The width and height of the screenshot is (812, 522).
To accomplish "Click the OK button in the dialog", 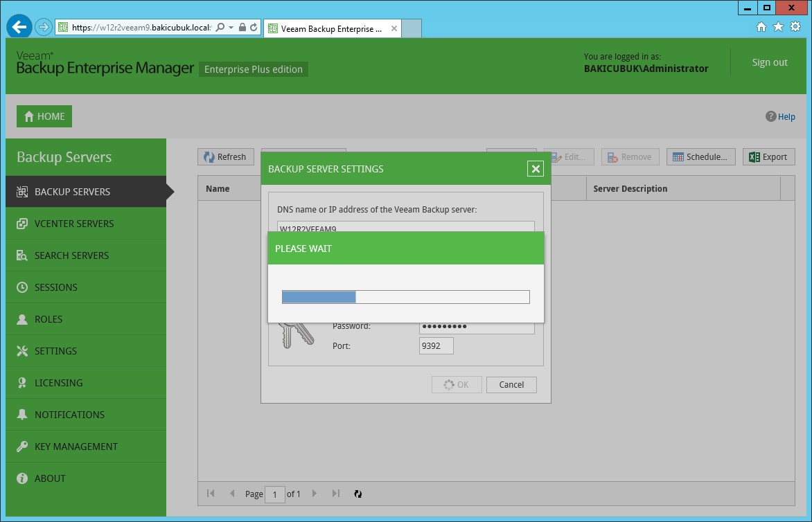I will click(457, 384).
